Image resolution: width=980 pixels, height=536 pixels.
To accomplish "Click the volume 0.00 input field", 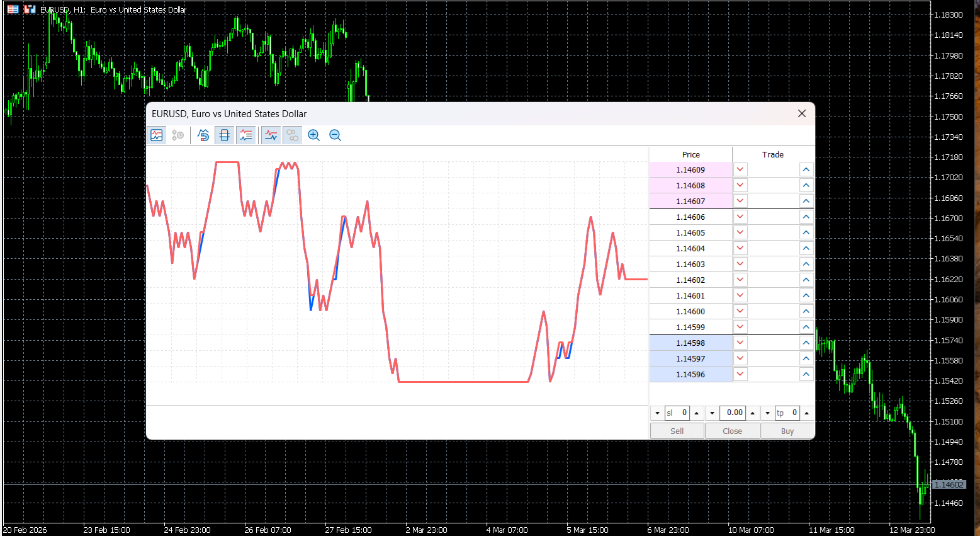I will (733, 413).
